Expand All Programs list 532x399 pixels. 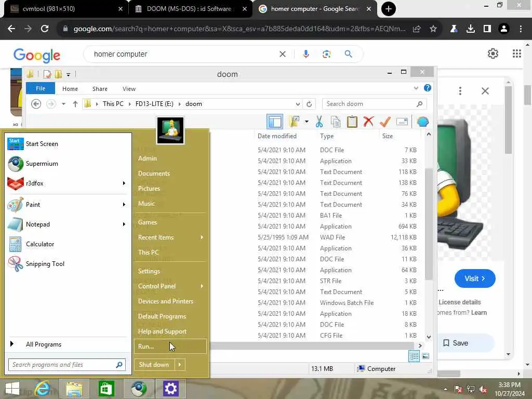coord(66,344)
